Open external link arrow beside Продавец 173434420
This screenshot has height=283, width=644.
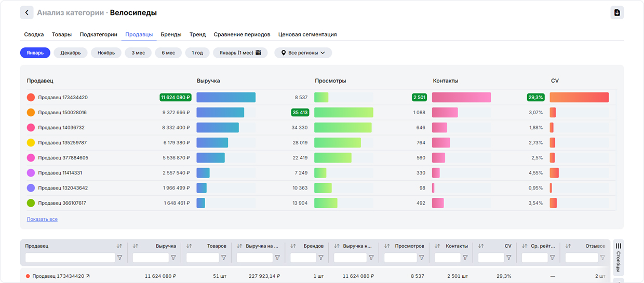click(x=88, y=276)
